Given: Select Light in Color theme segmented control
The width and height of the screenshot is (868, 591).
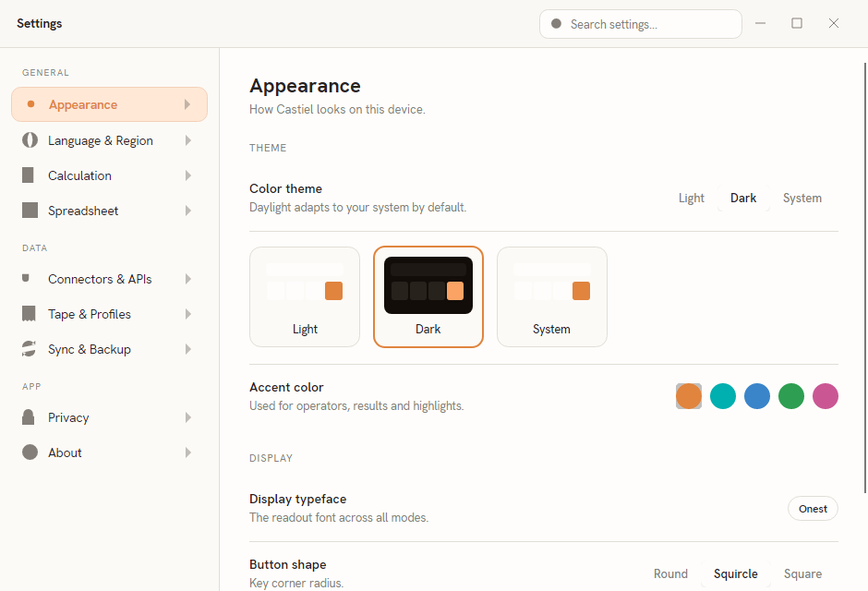Looking at the screenshot, I should 692,199.
